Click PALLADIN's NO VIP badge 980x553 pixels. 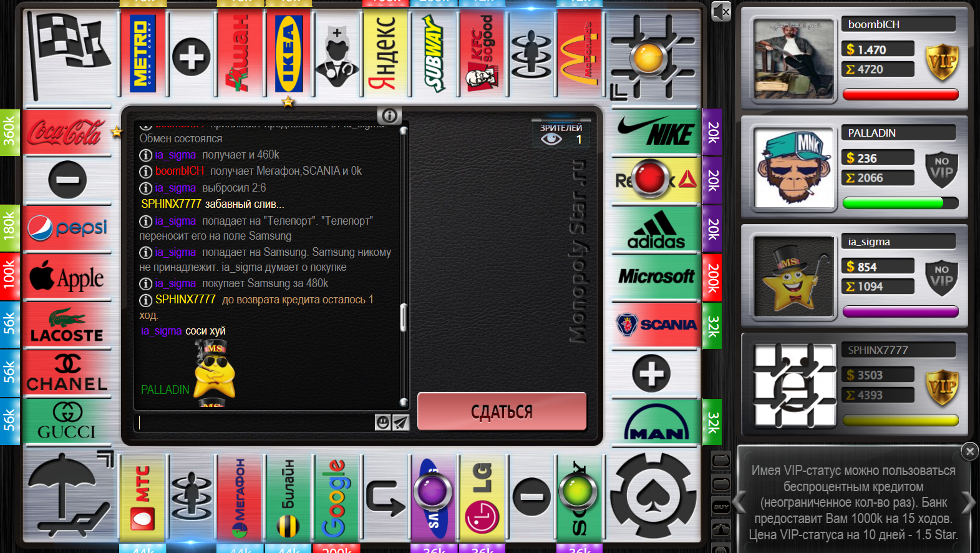[x=941, y=169]
